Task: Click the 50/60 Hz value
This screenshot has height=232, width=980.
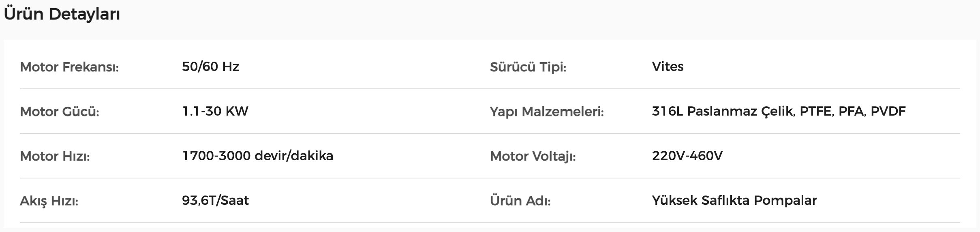Action: tap(211, 67)
